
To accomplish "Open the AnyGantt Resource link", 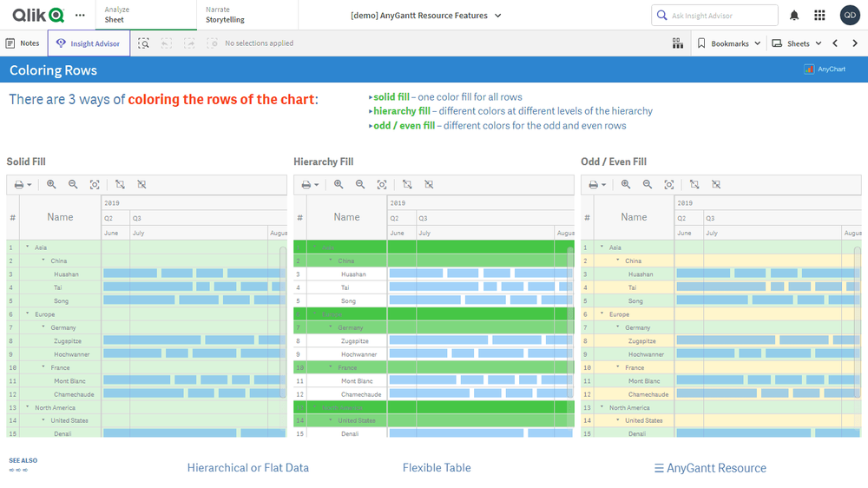I will coord(710,468).
